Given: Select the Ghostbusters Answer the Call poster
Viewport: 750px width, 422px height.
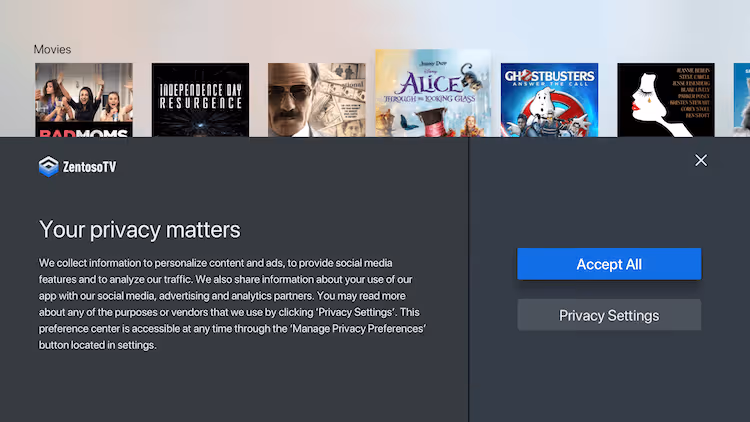Looking at the screenshot, I should [549, 100].
